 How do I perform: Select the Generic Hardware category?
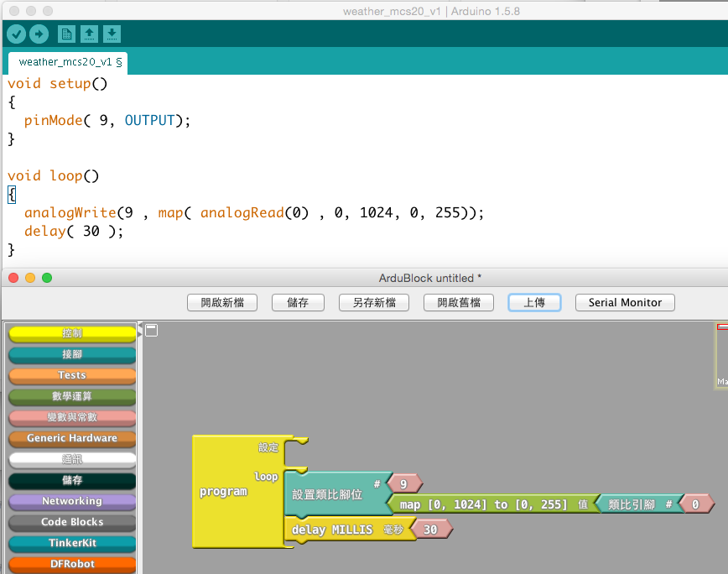[71, 438]
